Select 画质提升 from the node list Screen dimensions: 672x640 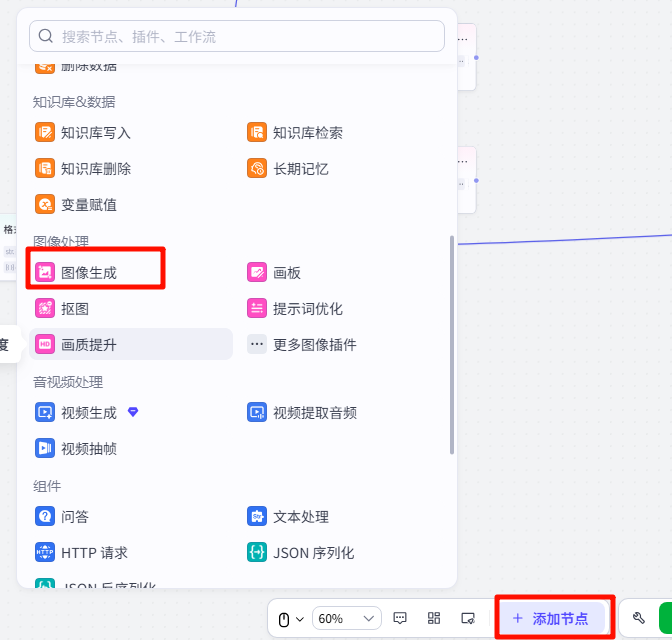pos(88,345)
